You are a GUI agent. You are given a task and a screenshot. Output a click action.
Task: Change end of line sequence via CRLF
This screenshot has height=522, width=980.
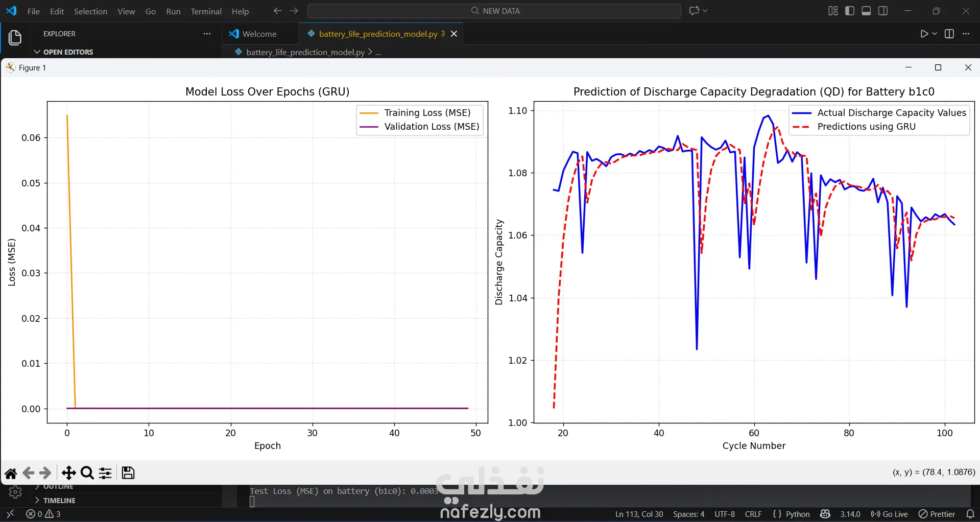(753, 514)
